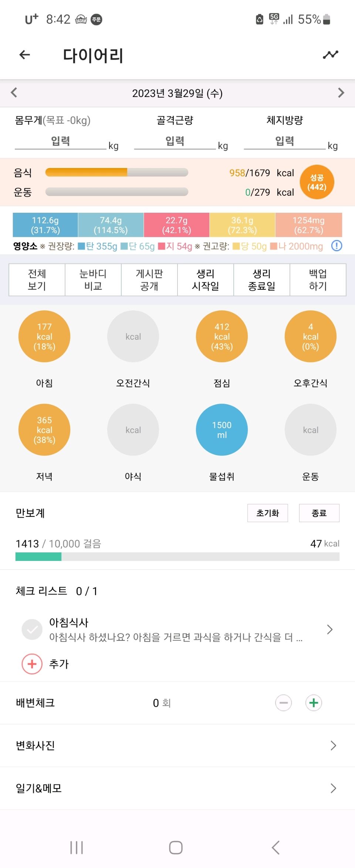Image resolution: width=355 pixels, height=868 pixels.
Task: Tap the red plus 추가 icon
Action: click(32, 664)
